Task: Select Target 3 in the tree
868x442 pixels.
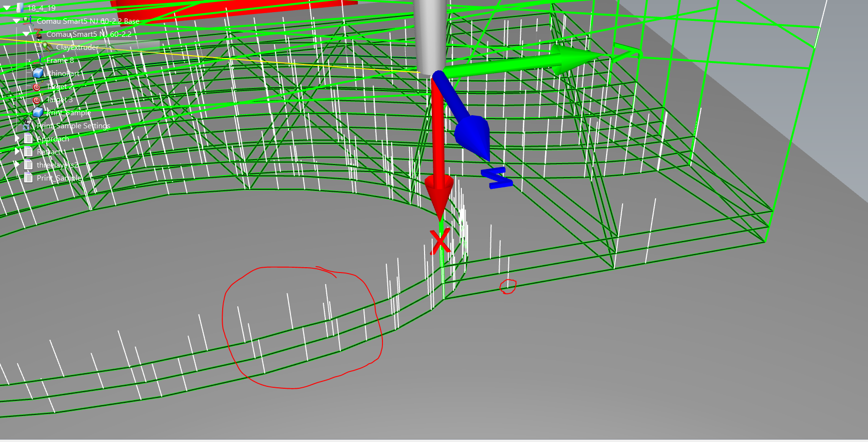Action: coord(59,100)
